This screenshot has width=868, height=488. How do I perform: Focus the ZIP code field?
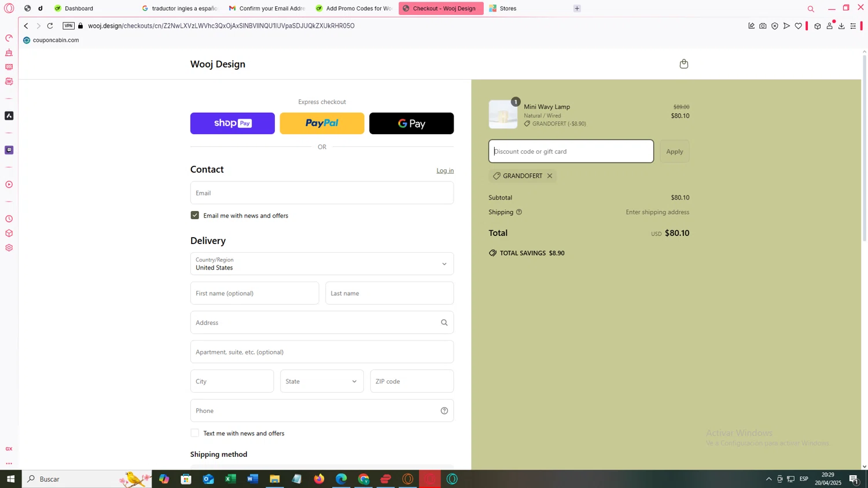click(412, 381)
